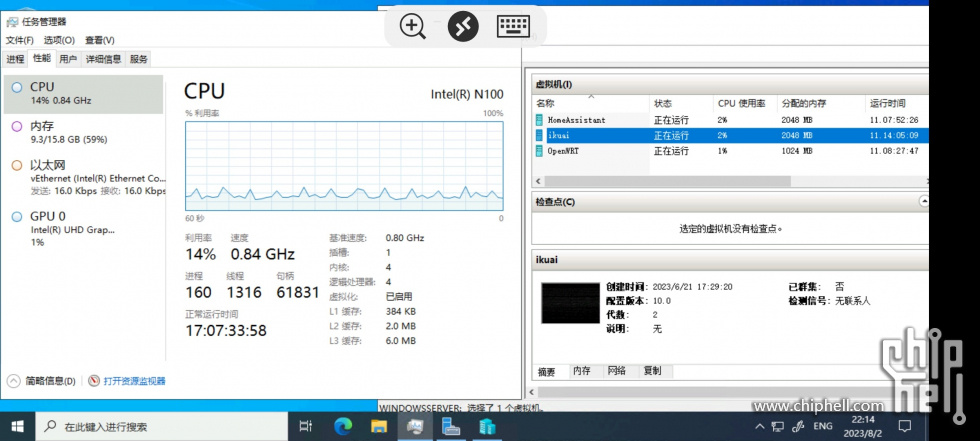Open the notification center icon
Image resolution: width=980 pixels, height=441 pixels.
pyautogui.click(x=904, y=427)
